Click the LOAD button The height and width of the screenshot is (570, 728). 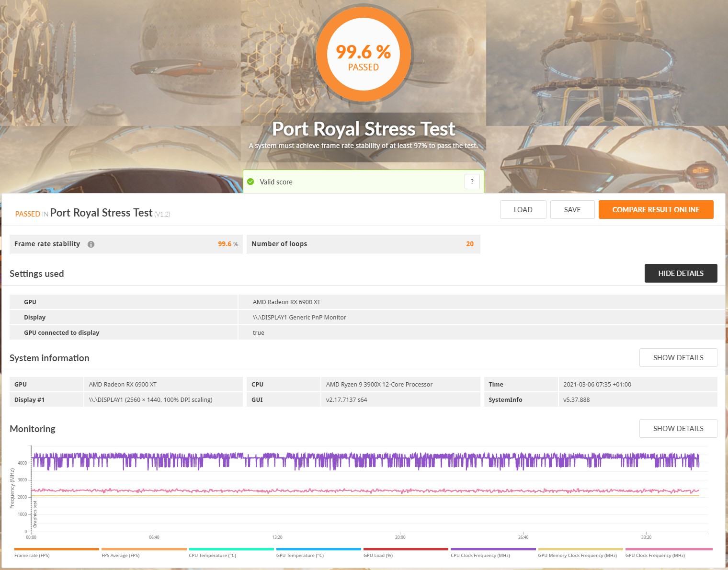[523, 210]
